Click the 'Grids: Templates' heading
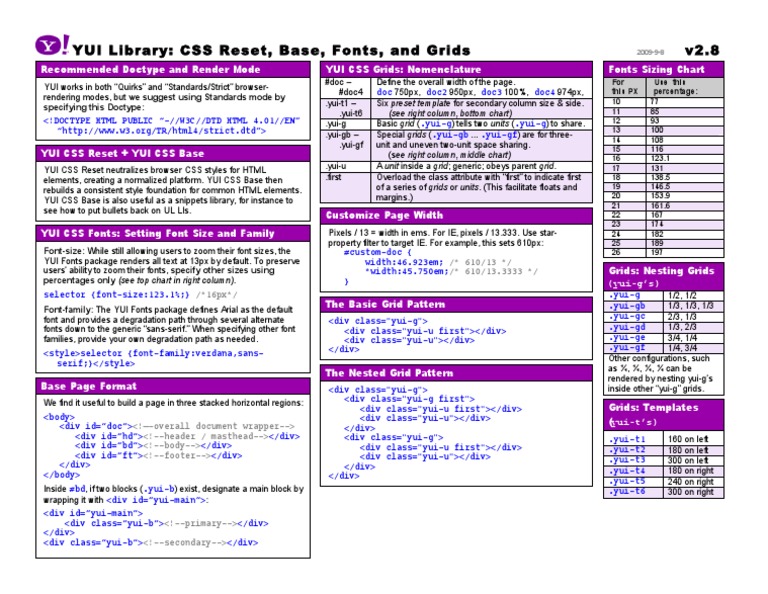This screenshot has height=594, width=768. (x=653, y=407)
